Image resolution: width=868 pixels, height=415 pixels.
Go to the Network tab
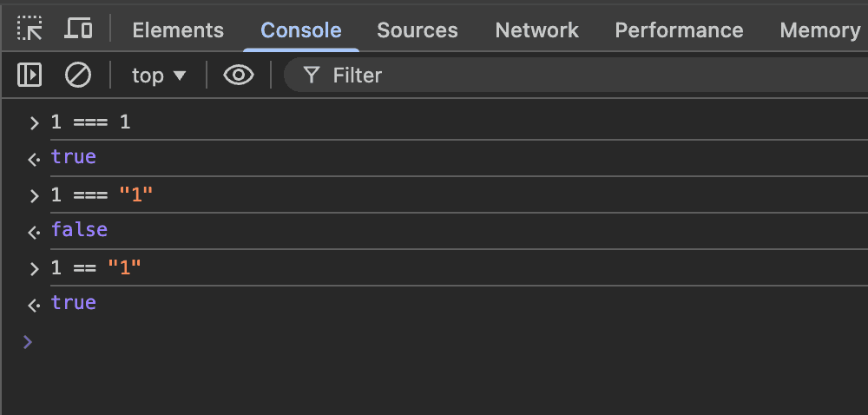pyautogui.click(x=536, y=30)
